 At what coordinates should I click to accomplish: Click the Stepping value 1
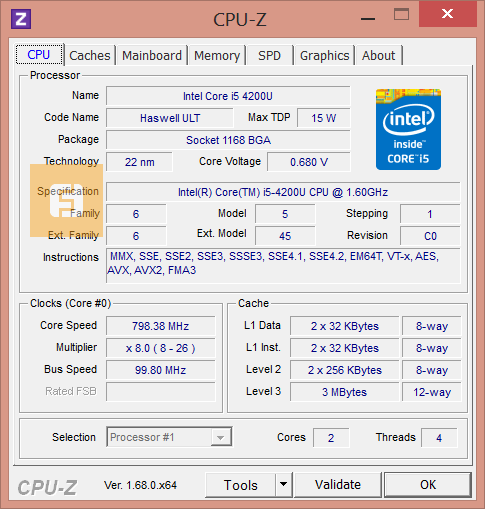[x=430, y=214]
